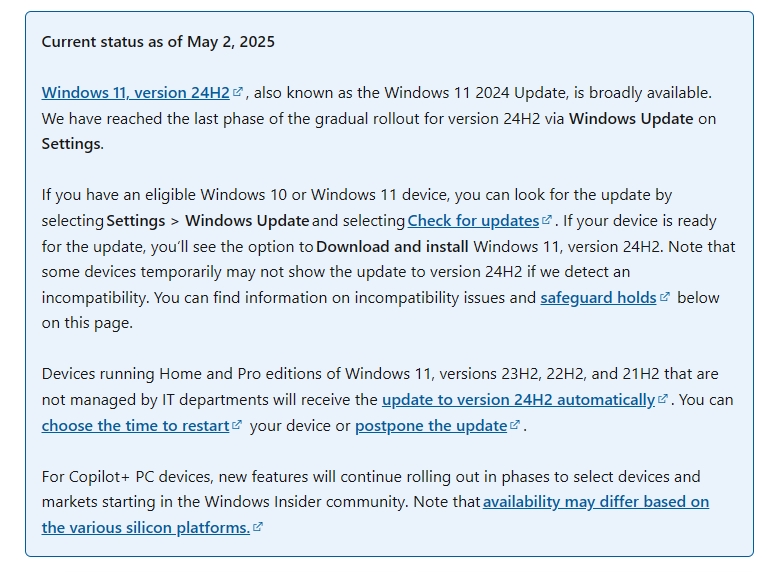The height and width of the screenshot is (572, 771).
Task: Click external-link icon after time to restart
Action: coord(237,424)
